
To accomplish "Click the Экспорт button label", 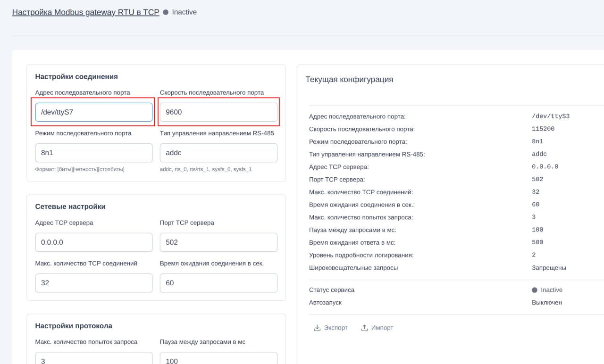I will click(x=336, y=328).
